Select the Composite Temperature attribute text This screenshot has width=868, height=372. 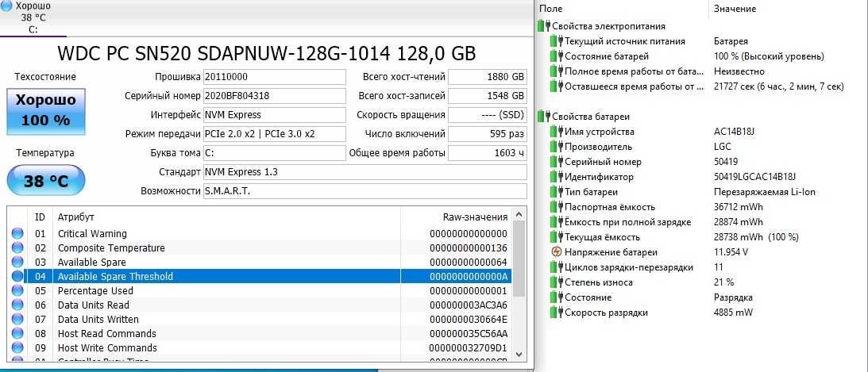111,248
